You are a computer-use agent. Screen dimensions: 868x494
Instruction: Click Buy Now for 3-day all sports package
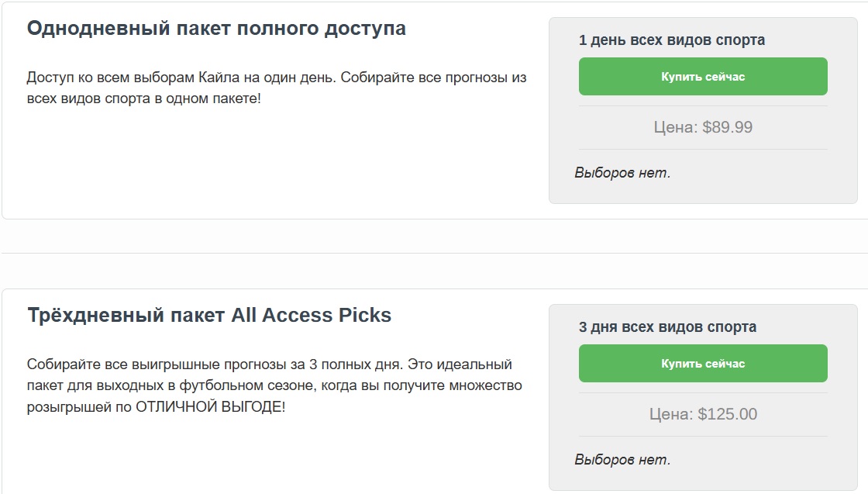point(703,364)
